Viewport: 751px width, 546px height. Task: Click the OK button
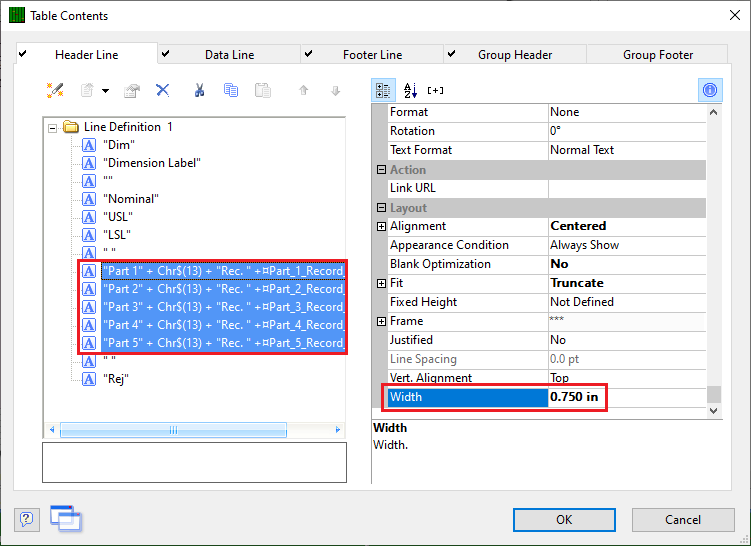point(564,520)
